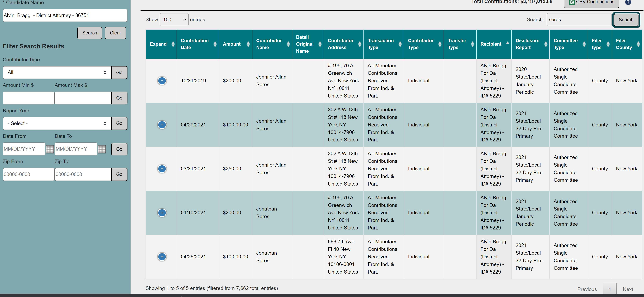Sort by the Expand column header

[161, 44]
